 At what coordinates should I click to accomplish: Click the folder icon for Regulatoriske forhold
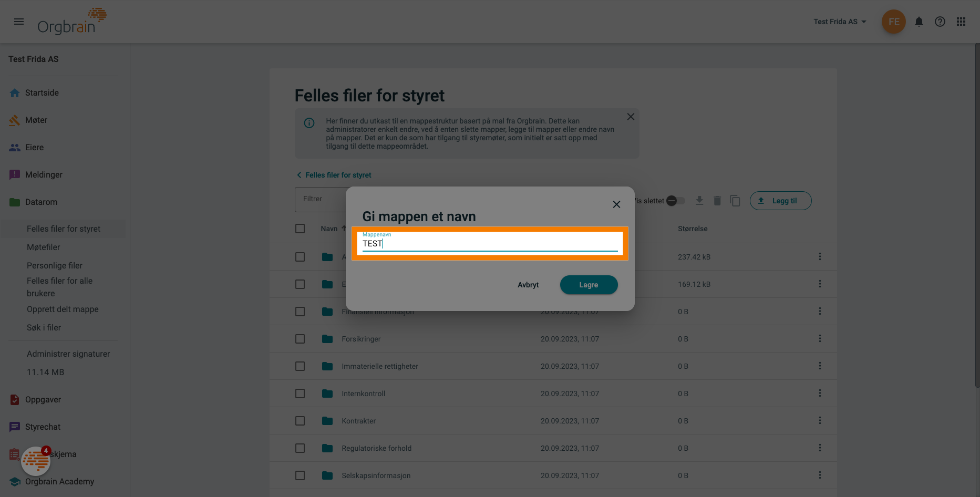327,448
